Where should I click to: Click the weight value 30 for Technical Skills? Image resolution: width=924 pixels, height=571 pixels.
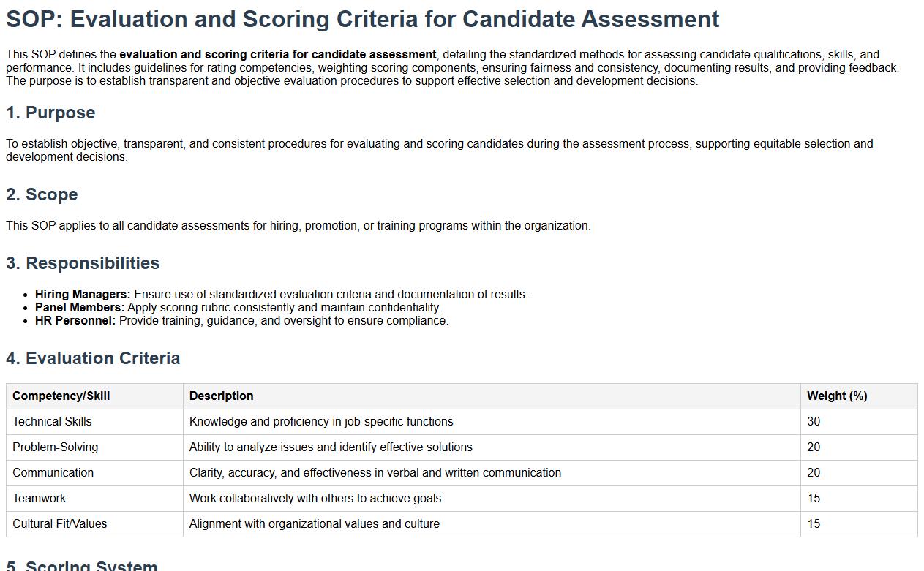814,422
